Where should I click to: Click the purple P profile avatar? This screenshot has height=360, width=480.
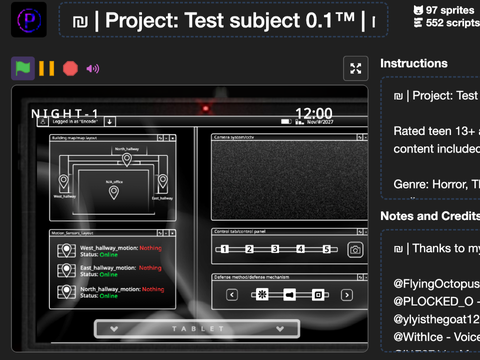29,20
